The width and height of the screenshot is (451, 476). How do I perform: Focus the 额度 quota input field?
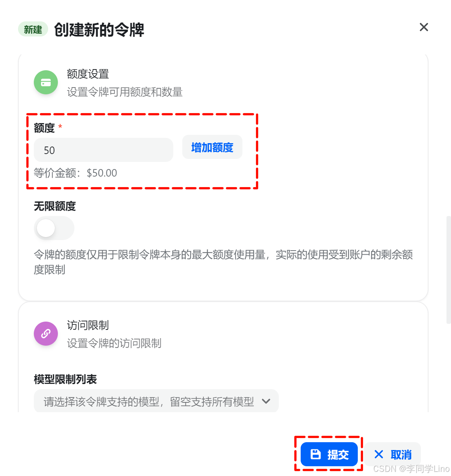coord(103,150)
